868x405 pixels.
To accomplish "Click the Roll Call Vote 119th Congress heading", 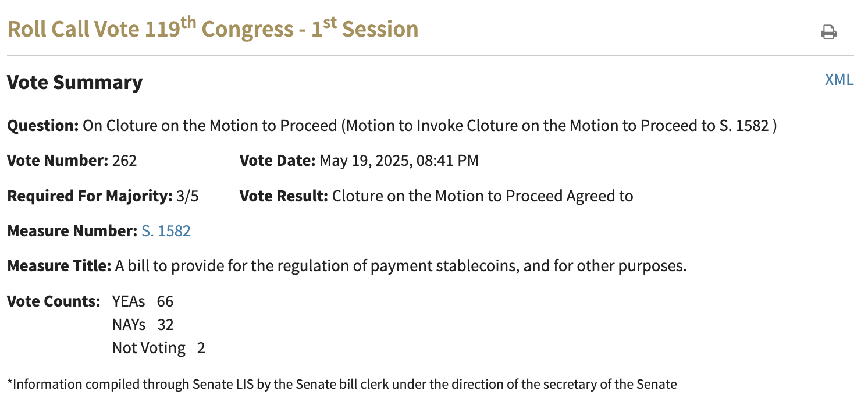I will click(213, 29).
